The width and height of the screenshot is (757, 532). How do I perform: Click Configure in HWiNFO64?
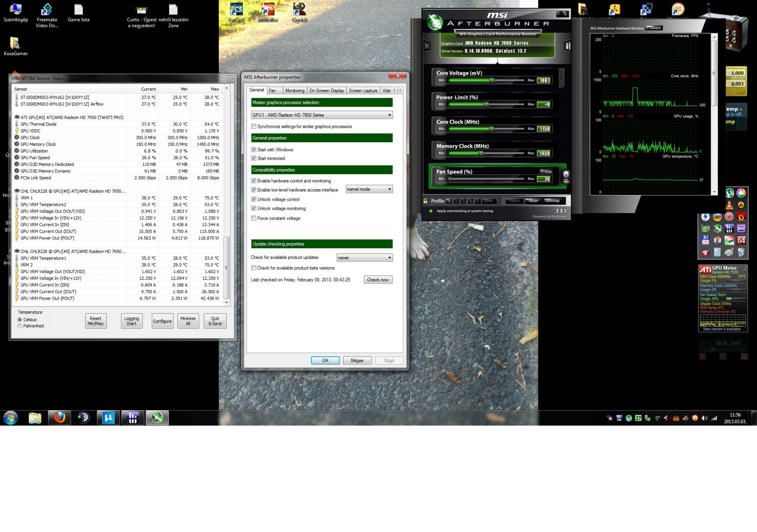(162, 321)
